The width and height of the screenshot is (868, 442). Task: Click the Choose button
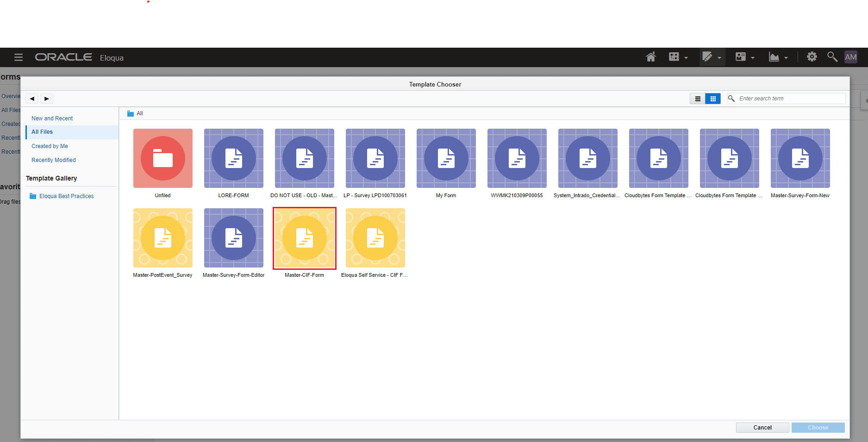point(818,428)
